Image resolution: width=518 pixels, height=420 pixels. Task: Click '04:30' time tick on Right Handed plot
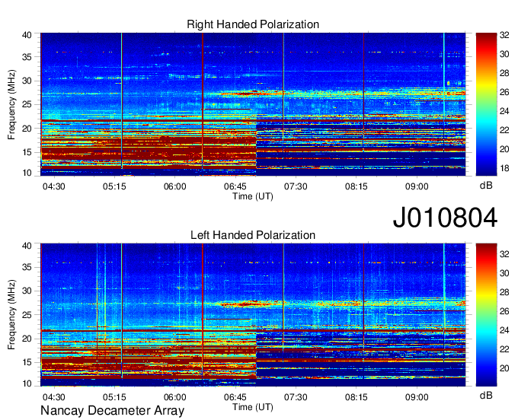point(54,186)
